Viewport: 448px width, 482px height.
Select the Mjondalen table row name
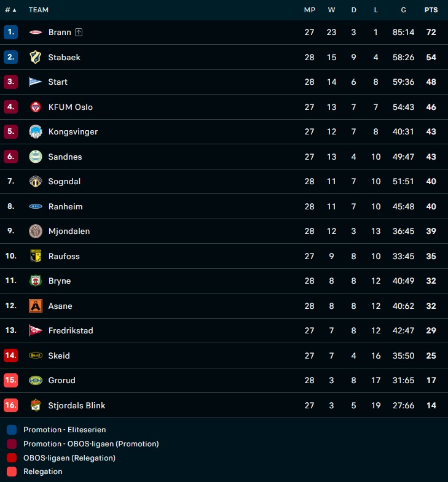69,231
